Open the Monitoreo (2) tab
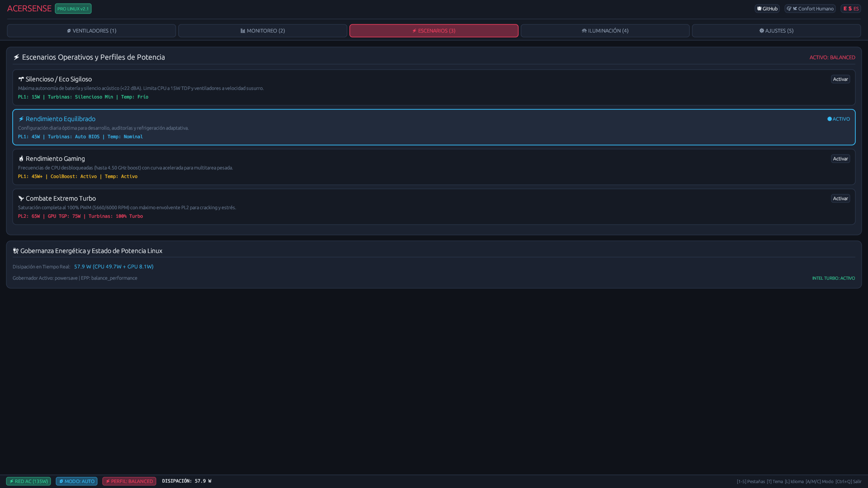The height and width of the screenshot is (488, 868). click(263, 31)
